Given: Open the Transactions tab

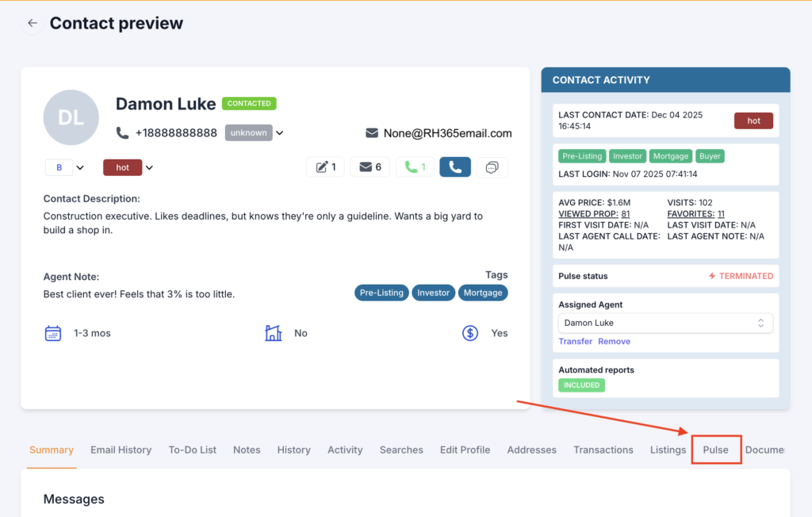Looking at the screenshot, I should pyautogui.click(x=603, y=449).
